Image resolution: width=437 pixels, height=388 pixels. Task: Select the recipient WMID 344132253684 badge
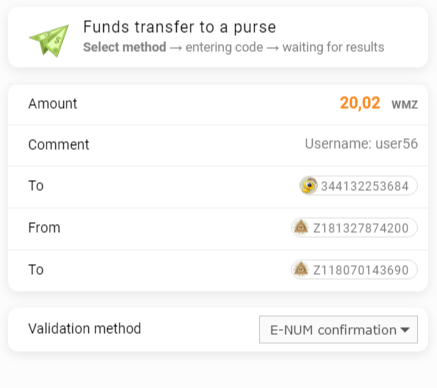(x=358, y=186)
